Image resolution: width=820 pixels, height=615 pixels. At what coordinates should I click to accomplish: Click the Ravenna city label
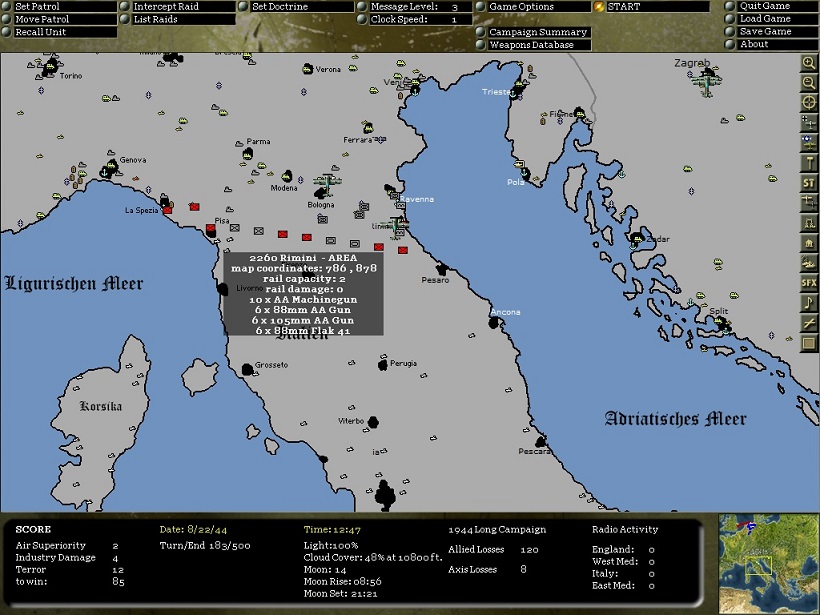point(417,199)
